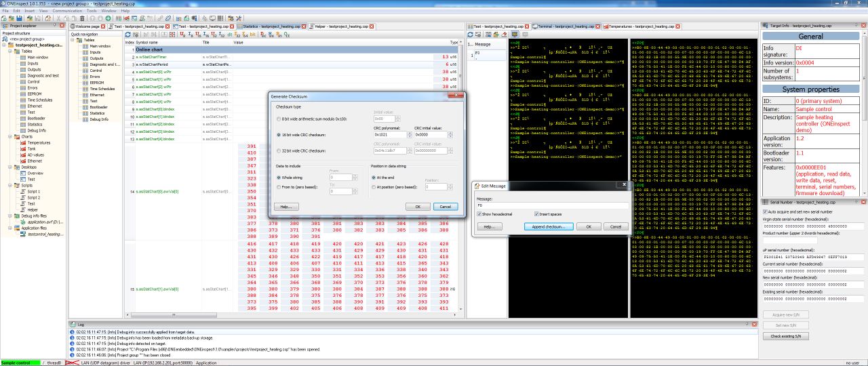Click the refresh icon in Statistics toolbar
This screenshot has height=366, width=868.
(127, 34)
